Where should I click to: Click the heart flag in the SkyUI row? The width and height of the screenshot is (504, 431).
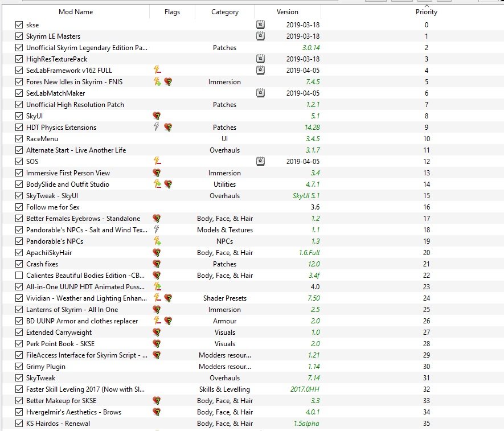tap(157, 116)
